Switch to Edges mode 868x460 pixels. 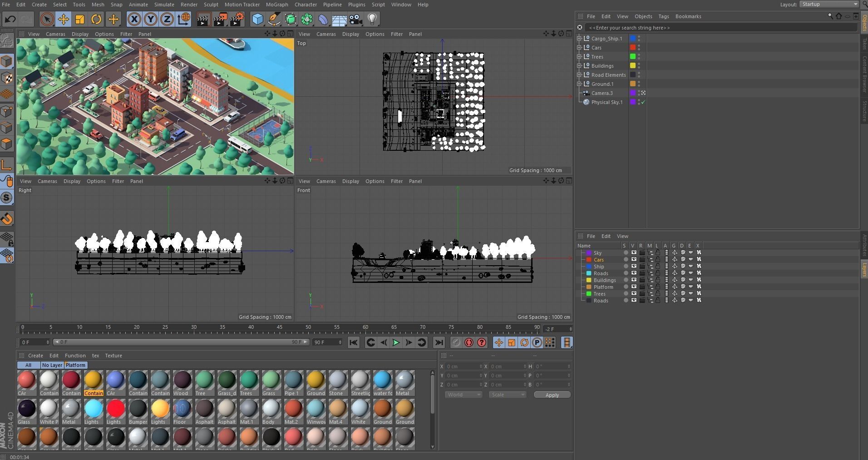point(7,128)
